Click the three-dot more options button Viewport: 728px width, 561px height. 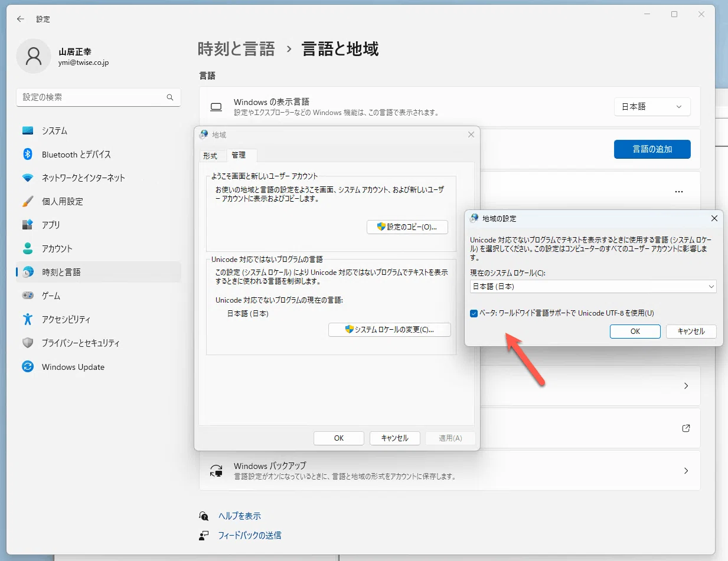click(679, 192)
